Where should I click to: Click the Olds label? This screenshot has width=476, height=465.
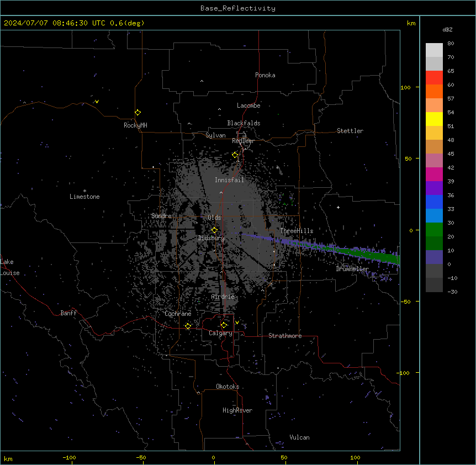point(214,218)
